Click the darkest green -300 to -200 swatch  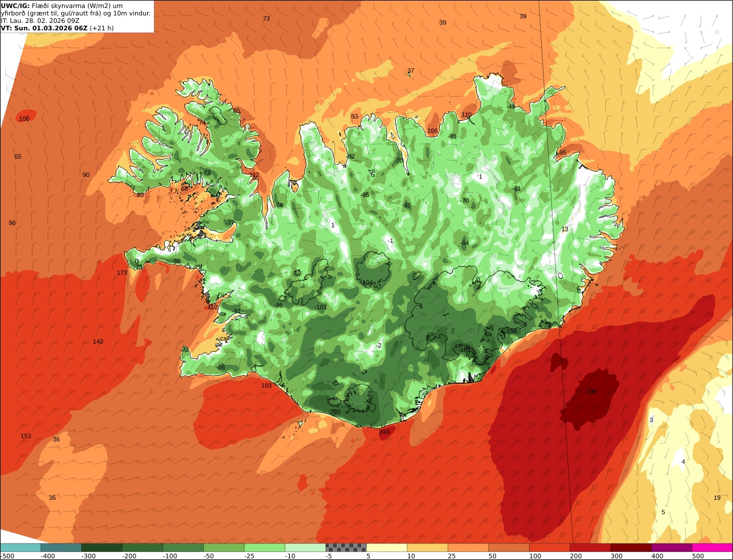pos(102,547)
